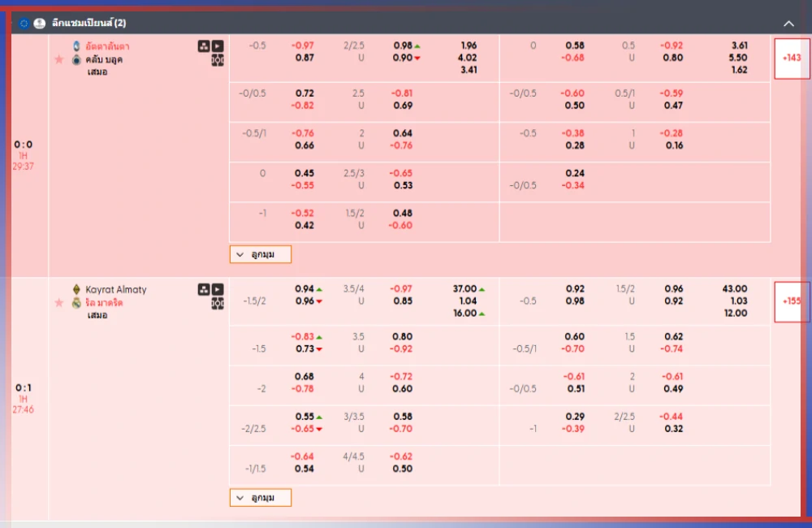Viewport: 812px width, 528px height.
Task: Open +155 more markets for Kayrat match
Action: coord(791,301)
